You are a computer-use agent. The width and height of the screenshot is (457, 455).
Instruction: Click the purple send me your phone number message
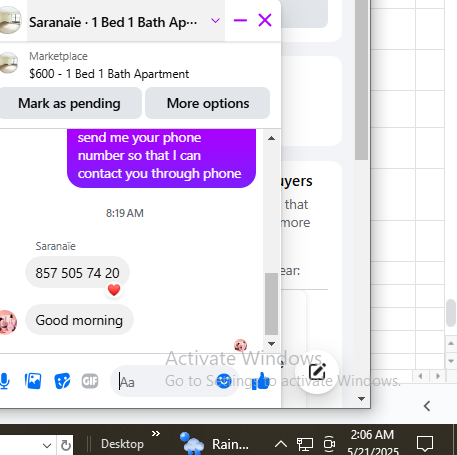(161, 157)
